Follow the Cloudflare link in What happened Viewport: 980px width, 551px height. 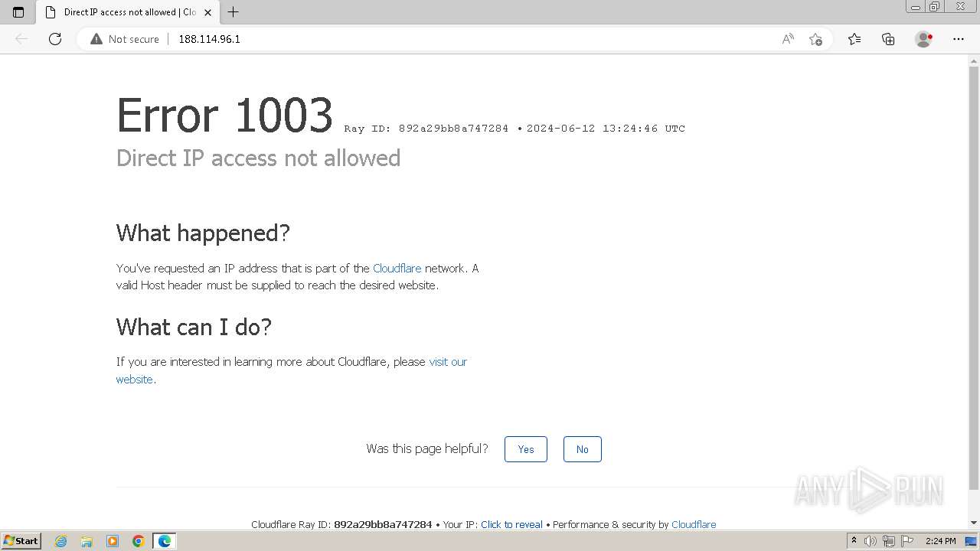coord(397,269)
